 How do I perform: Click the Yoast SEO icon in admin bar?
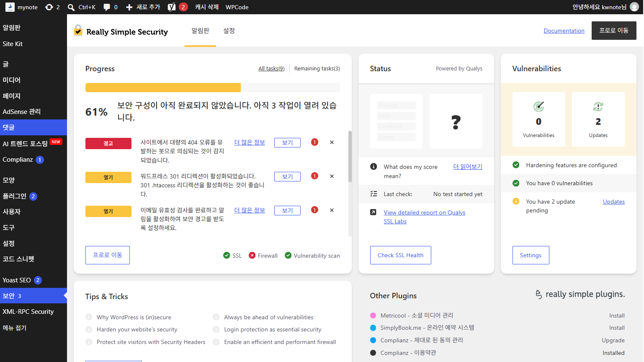(x=172, y=7)
